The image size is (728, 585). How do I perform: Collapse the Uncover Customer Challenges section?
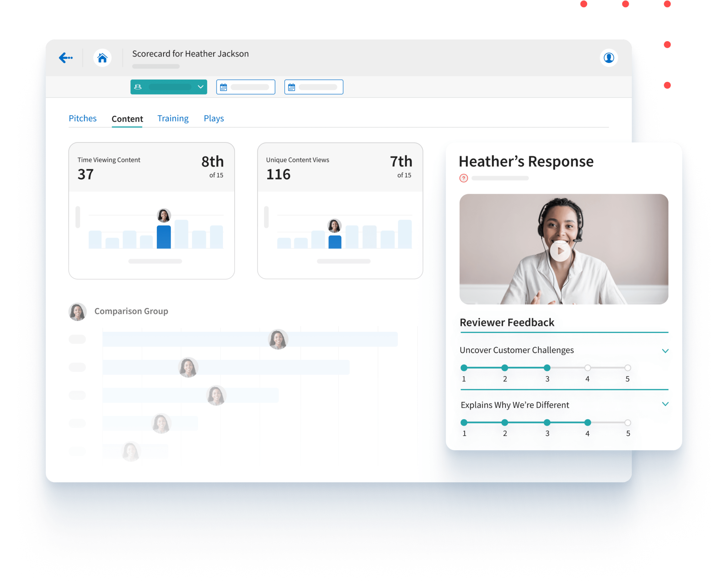(665, 351)
